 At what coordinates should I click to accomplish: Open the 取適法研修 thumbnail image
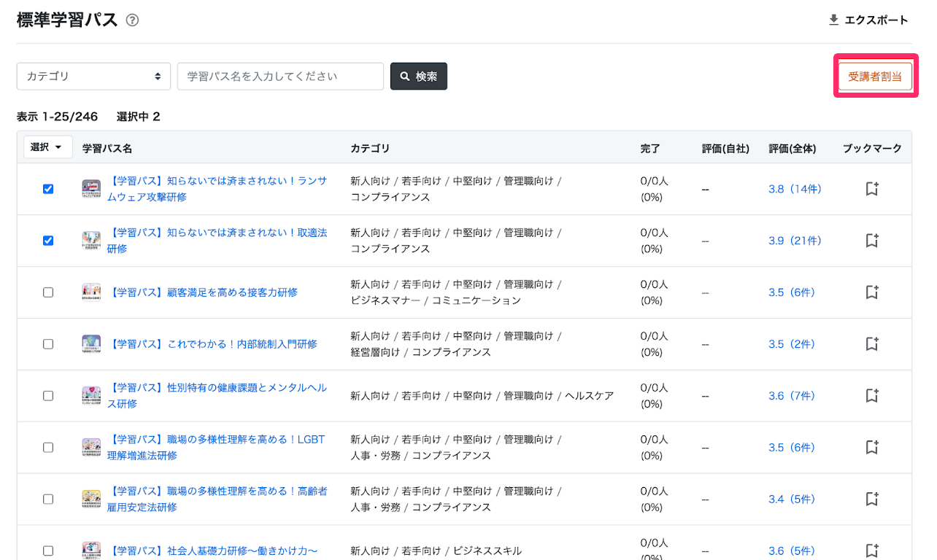[x=91, y=241]
